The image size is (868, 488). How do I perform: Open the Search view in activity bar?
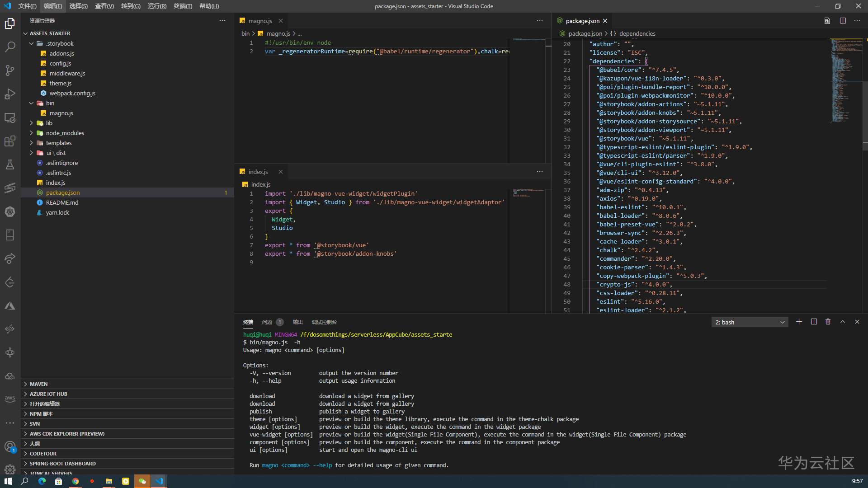pyautogui.click(x=10, y=47)
